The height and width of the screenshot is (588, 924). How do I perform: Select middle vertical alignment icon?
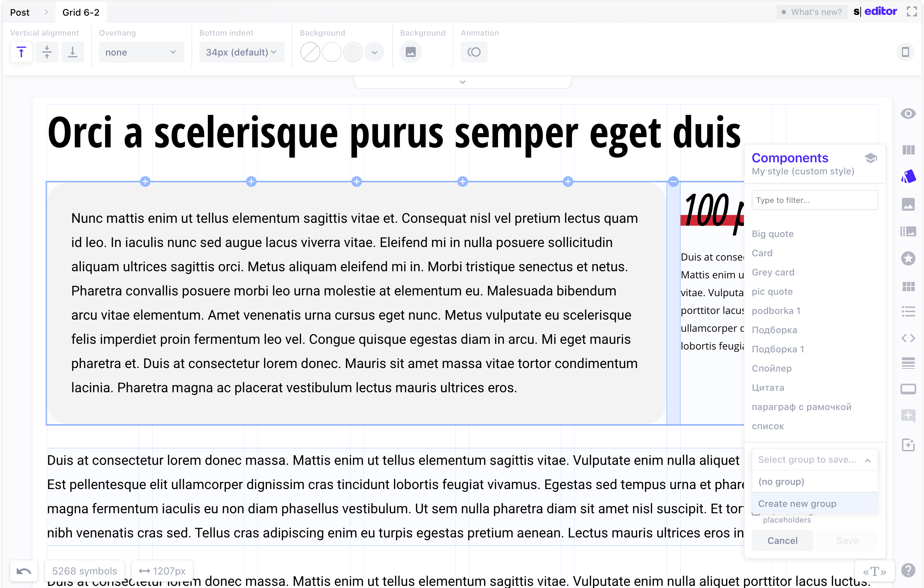tap(47, 52)
